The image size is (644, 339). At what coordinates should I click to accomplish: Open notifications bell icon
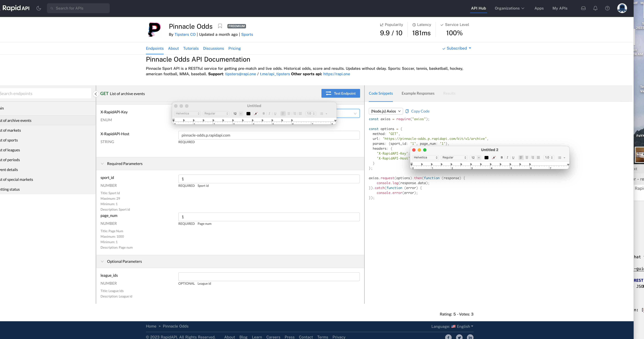pos(595,8)
